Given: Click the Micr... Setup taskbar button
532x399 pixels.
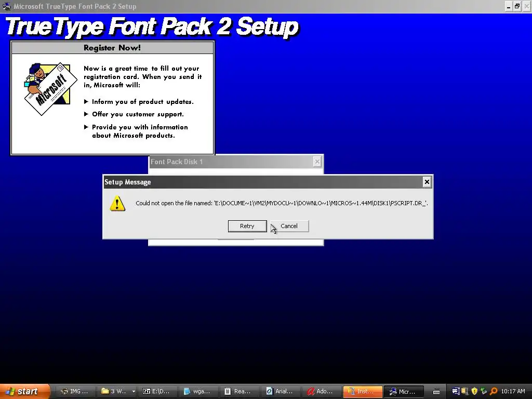Looking at the screenshot, I should (x=404, y=391).
